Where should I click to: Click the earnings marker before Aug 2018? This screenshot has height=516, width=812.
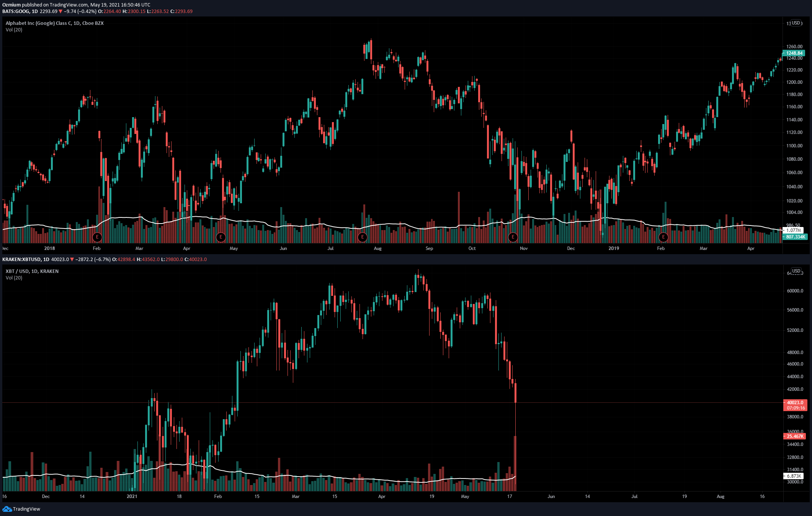point(363,237)
